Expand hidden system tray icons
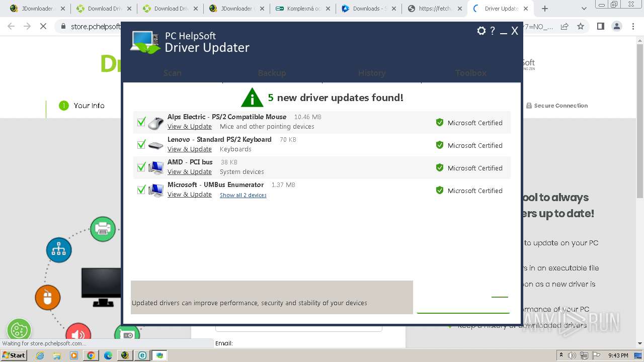644x362 pixels. (x=561, y=355)
